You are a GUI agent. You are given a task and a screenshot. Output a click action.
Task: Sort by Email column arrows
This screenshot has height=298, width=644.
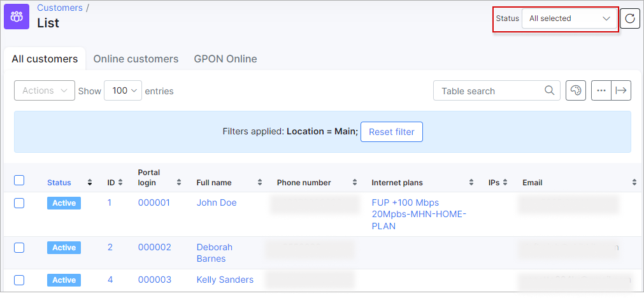point(634,183)
